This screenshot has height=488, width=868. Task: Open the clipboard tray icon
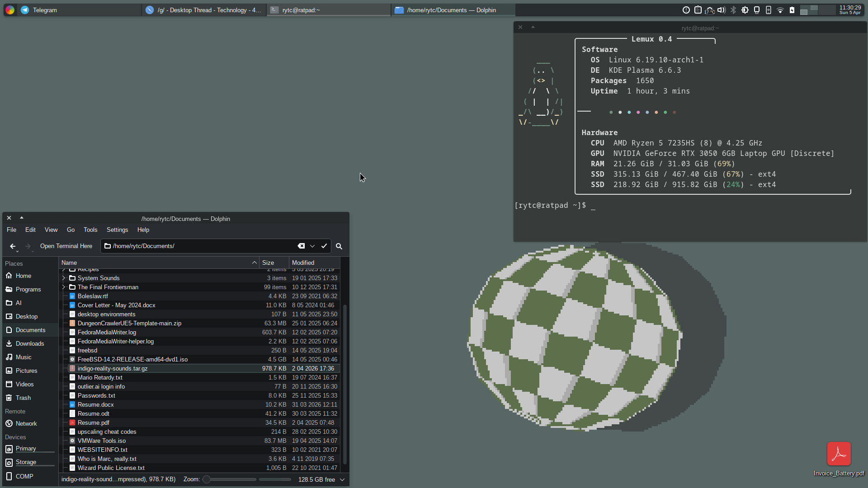pyautogui.click(x=698, y=10)
